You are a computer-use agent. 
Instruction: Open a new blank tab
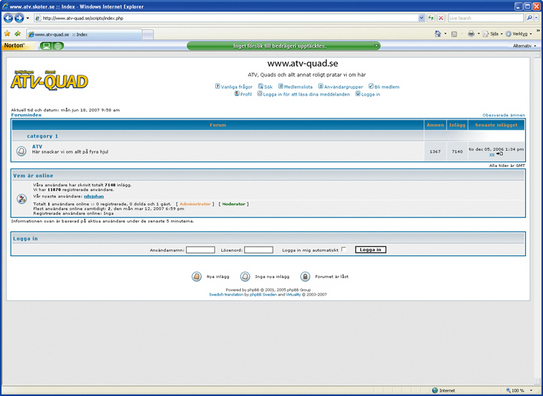pos(148,35)
